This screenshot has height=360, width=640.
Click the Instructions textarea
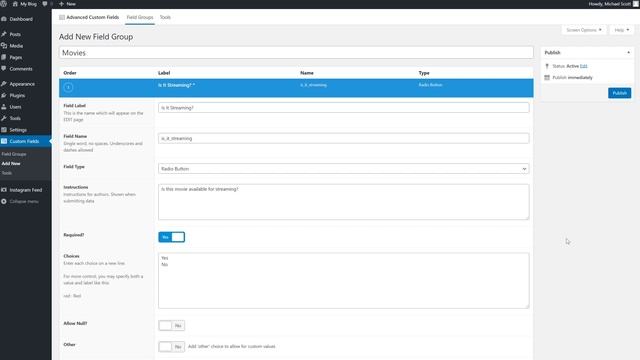point(344,202)
